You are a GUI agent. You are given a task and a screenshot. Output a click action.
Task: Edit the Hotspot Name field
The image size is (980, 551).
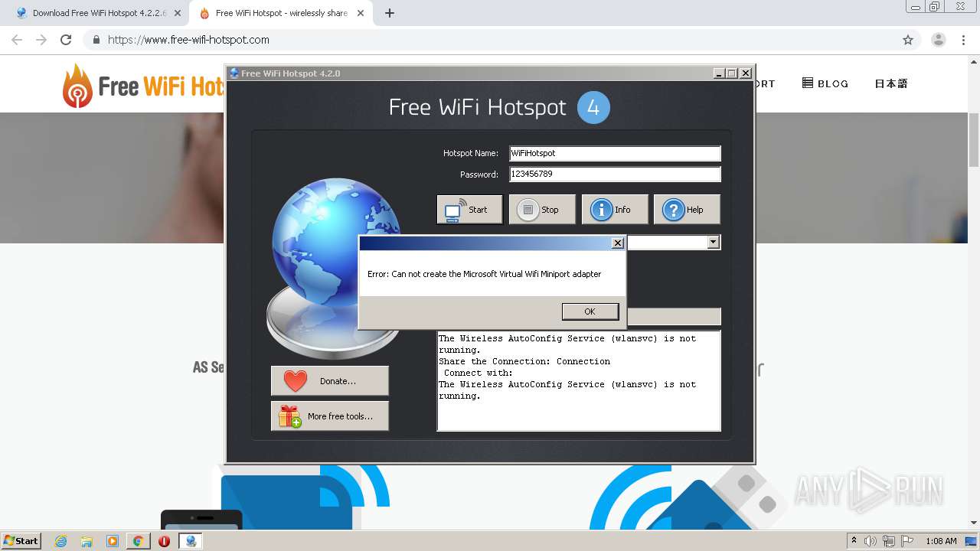[615, 153]
